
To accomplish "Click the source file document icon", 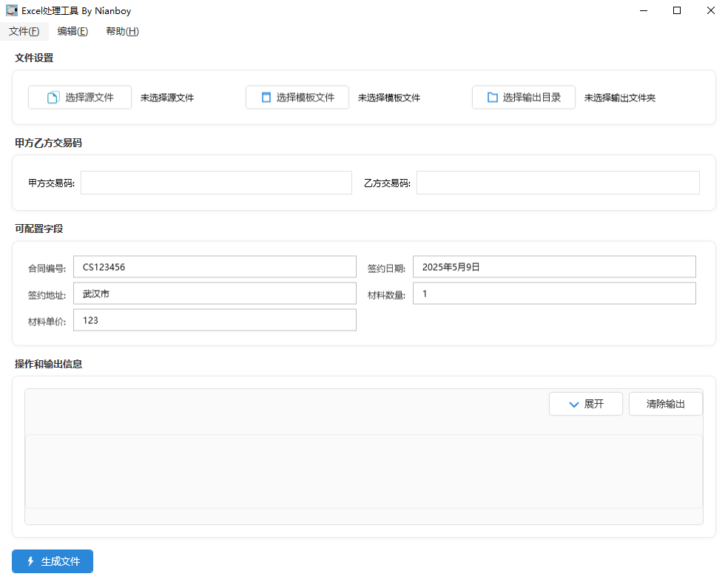I will (x=53, y=98).
